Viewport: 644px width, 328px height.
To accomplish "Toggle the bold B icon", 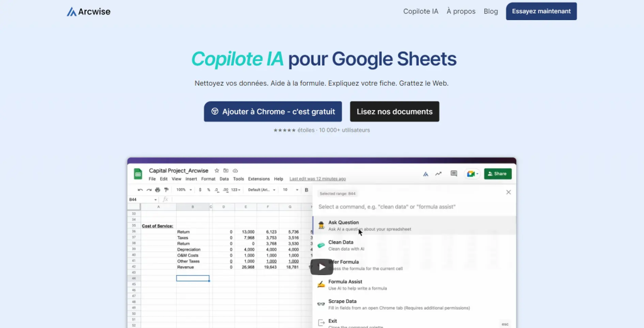I will tap(306, 190).
